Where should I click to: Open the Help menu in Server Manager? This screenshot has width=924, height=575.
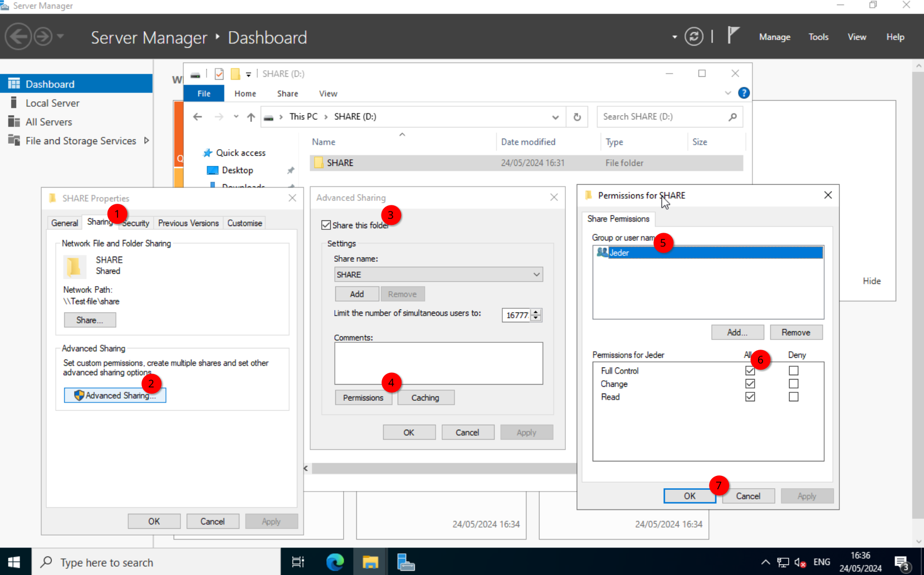(x=896, y=37)
